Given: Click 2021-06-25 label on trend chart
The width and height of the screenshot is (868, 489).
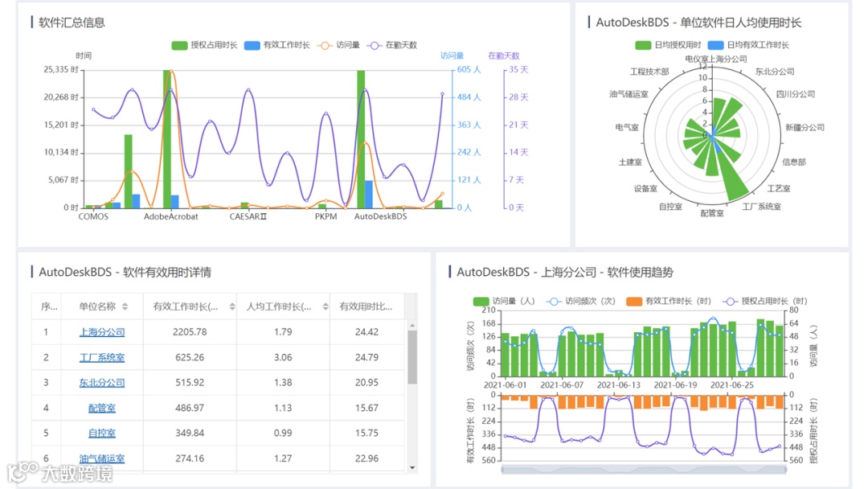Looking at the screenshot, I should (x=732, y=385).
